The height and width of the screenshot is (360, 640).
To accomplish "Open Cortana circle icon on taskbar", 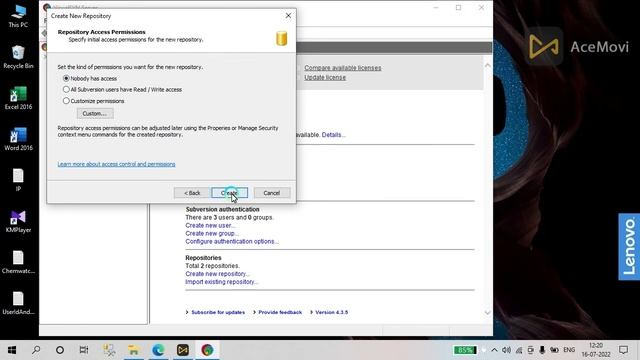I will click(60, 350).
